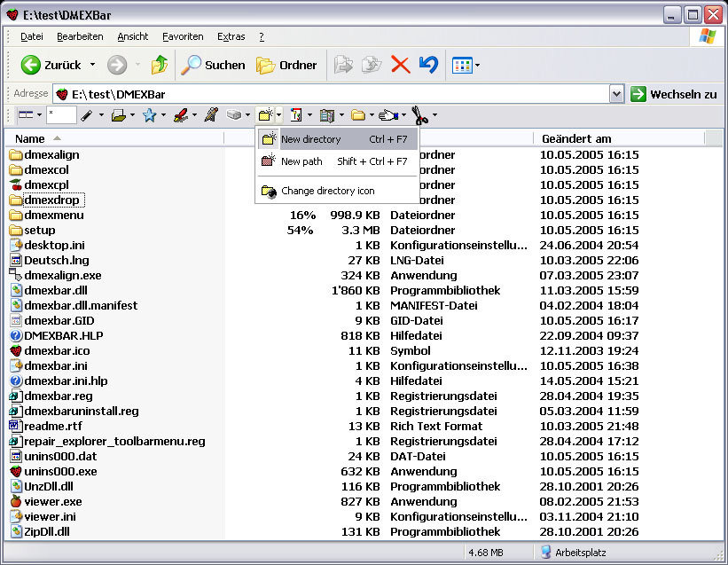Click the rocket with pencil edit icon

pyautogui.click(x=211, y=114)
